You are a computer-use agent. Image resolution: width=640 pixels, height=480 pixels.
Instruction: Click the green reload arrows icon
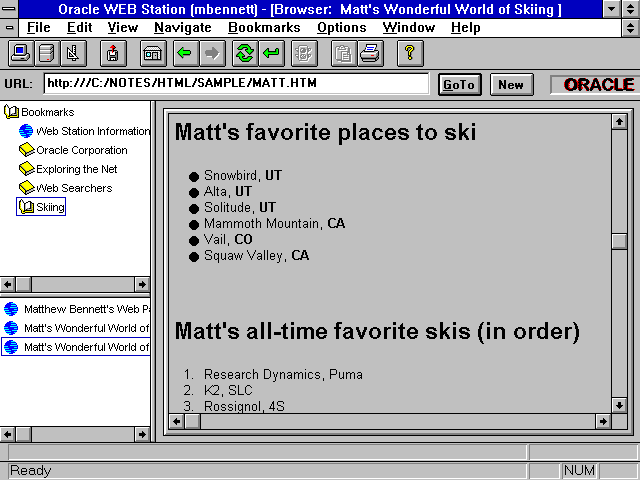click(244, 53)
